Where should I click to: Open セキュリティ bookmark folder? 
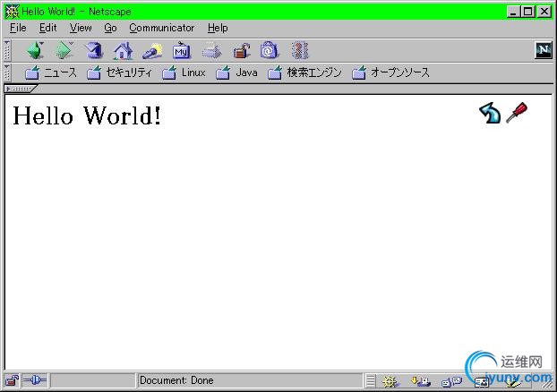(x=119, y=72)
